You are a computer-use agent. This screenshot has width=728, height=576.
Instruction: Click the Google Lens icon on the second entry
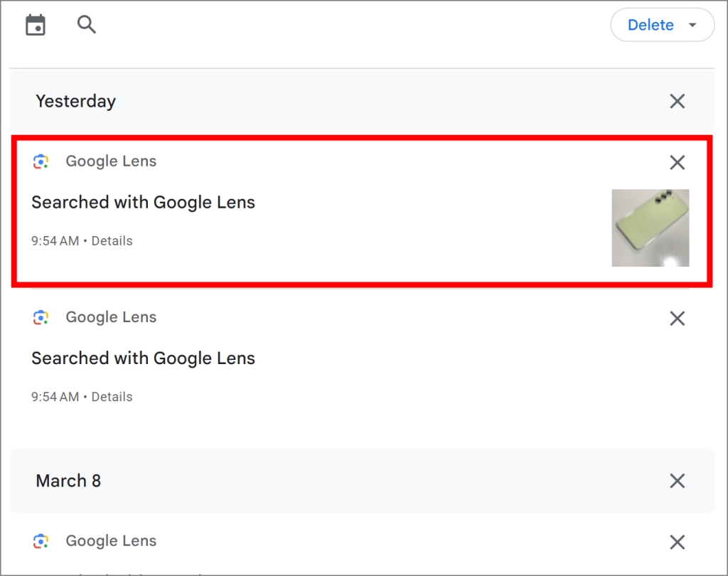41,317
